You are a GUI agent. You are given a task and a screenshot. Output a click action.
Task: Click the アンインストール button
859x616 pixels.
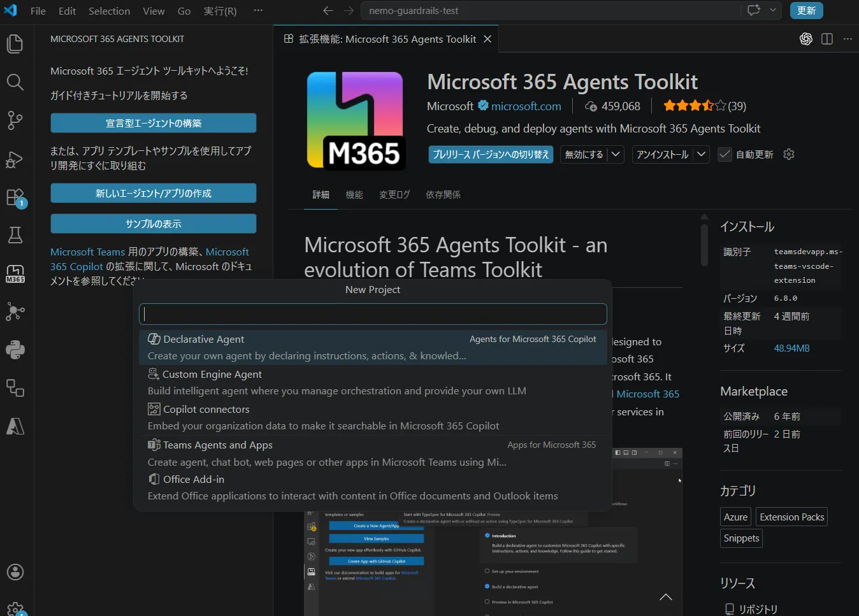(663, 154)
